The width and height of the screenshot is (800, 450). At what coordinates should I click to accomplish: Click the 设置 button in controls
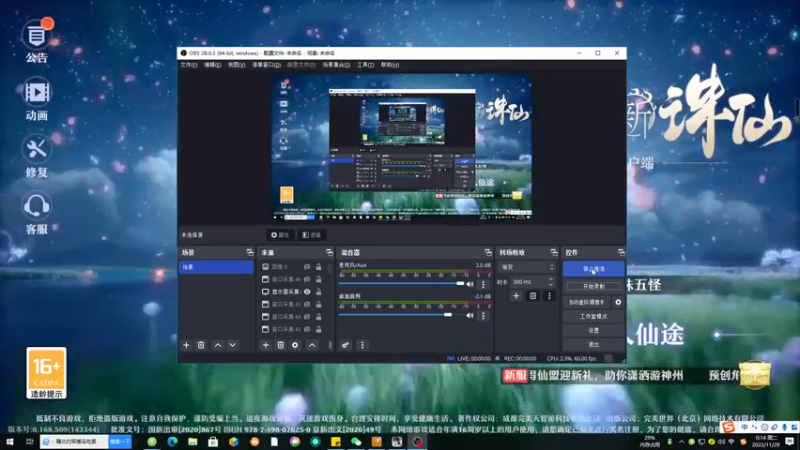593,331
